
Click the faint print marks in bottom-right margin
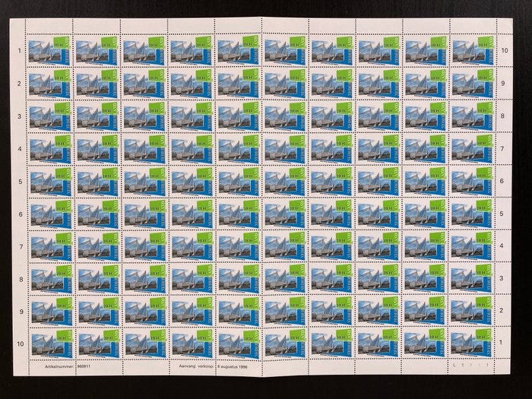(472, 365)
